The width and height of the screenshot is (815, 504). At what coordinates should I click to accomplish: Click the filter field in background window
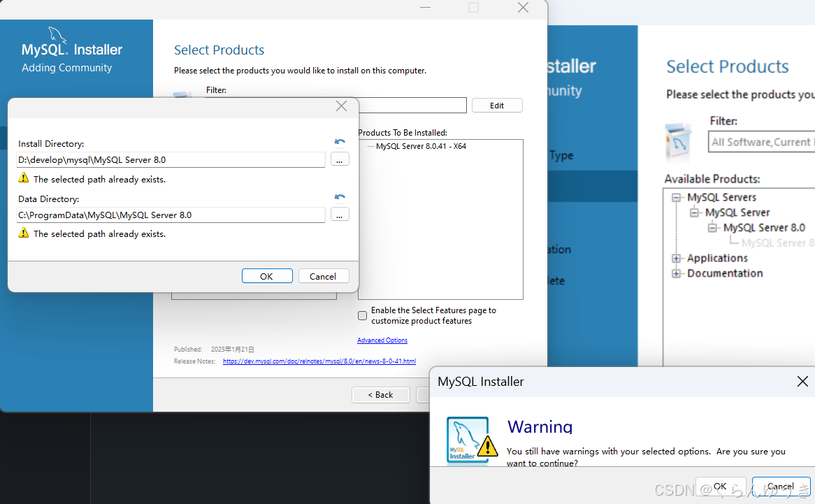(761, 142)
